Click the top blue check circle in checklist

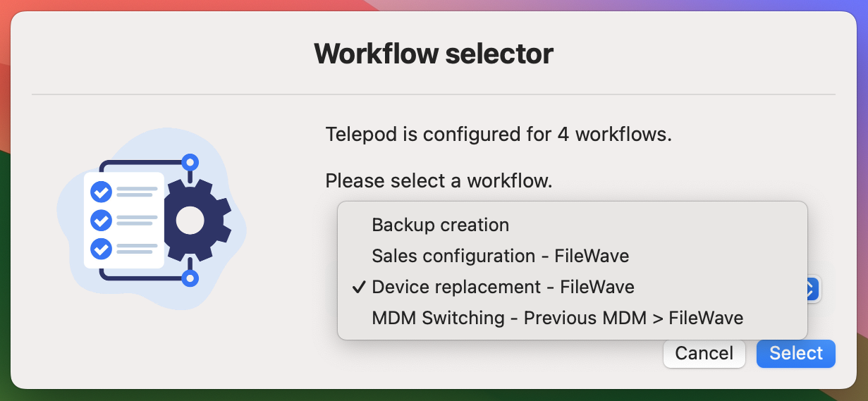[x=102, y=192]
